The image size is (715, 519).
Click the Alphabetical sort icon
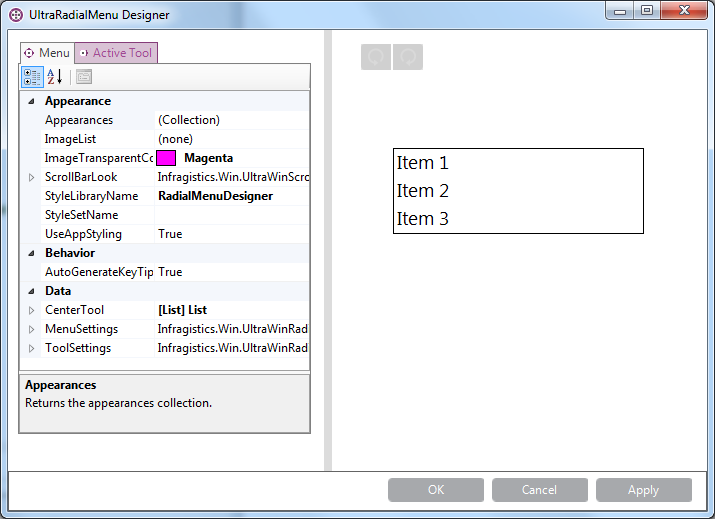pos(55,77)
